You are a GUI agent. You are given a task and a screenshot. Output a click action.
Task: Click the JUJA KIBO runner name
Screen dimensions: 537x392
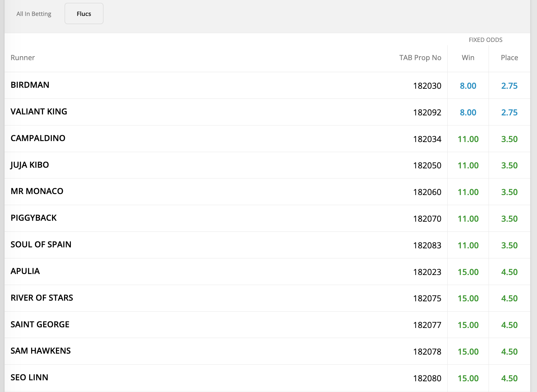[30, 165]
